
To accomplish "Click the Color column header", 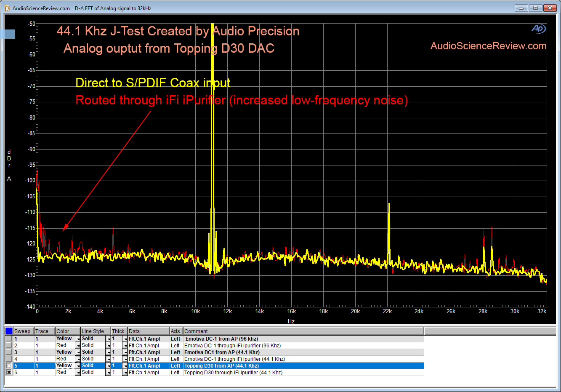I will coord(68,331).
